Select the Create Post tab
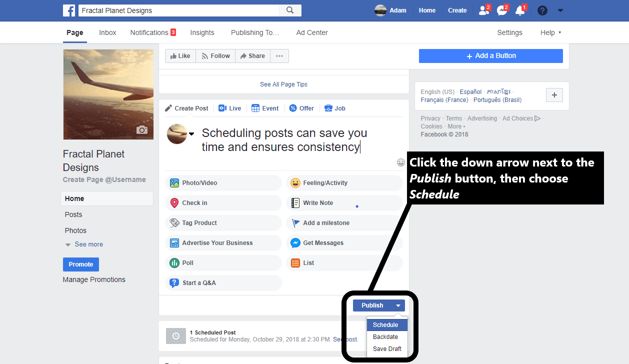Screen dimensions: 629x364 click(x=186, y=108)
